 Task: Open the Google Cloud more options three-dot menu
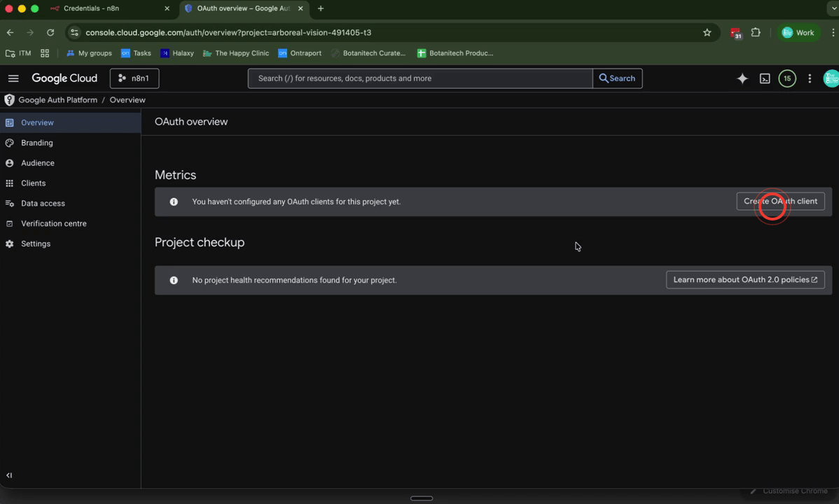[810, 78]
